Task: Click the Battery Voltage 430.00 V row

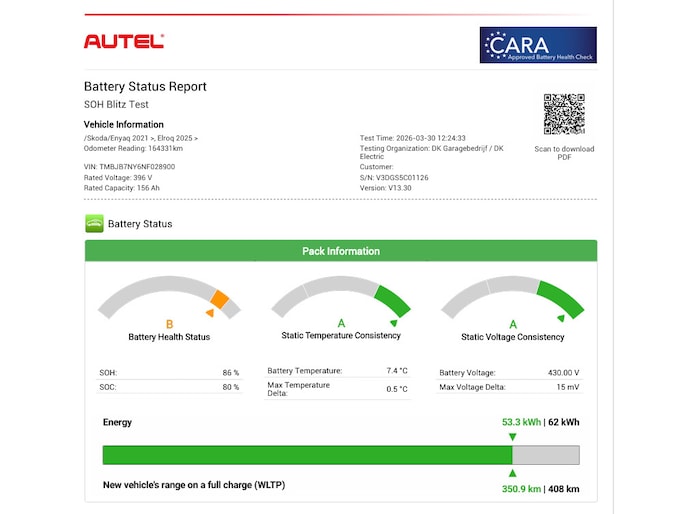Action: 509,372
